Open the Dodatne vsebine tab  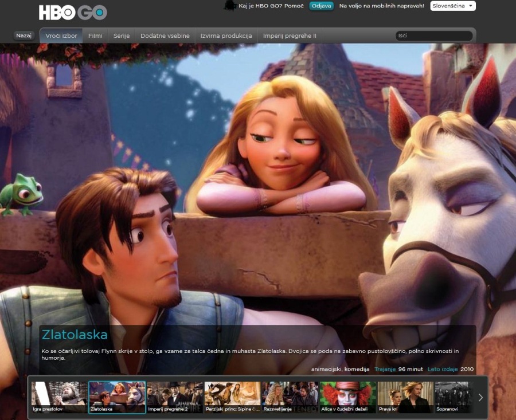coord(165,36)
